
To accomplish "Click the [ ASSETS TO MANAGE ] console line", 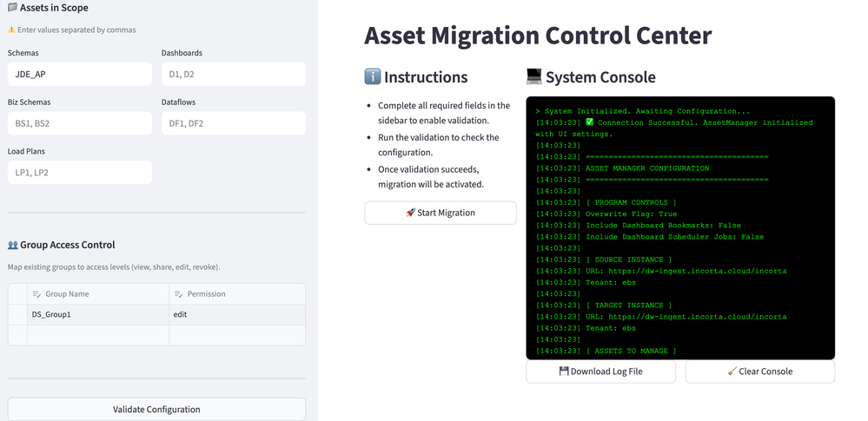I will tap(606, 352).
